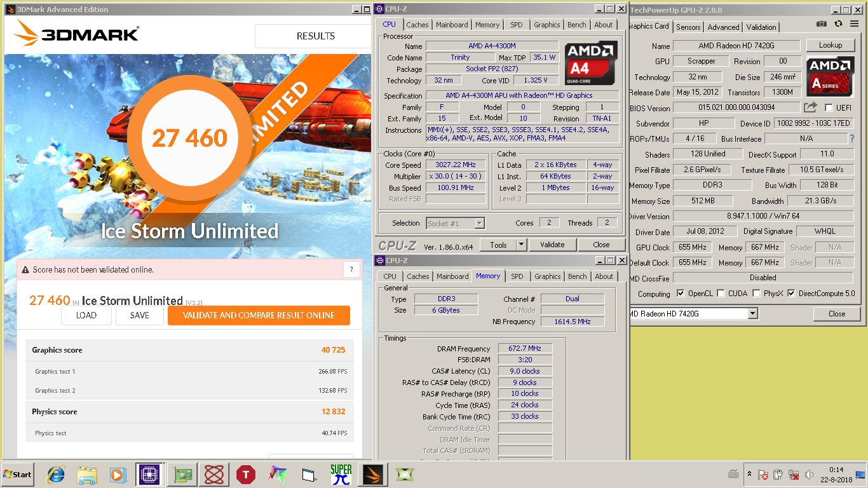Open the Validation tab in GPU-Z
Screen dimensions: 868x488
[x=761, y=27]
